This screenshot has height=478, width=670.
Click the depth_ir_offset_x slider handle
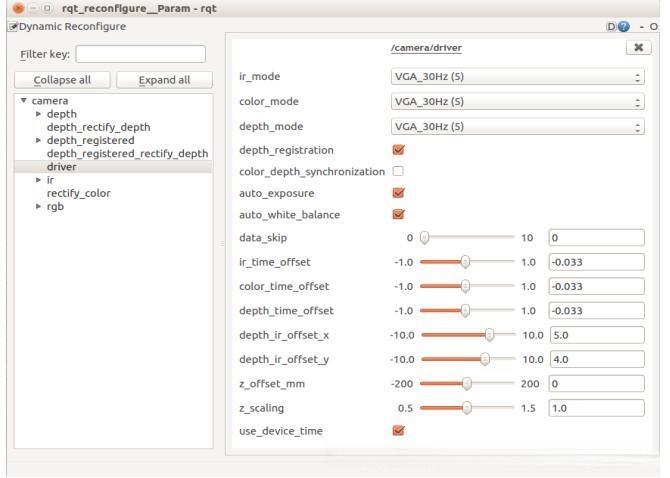(x=490, y=335)
